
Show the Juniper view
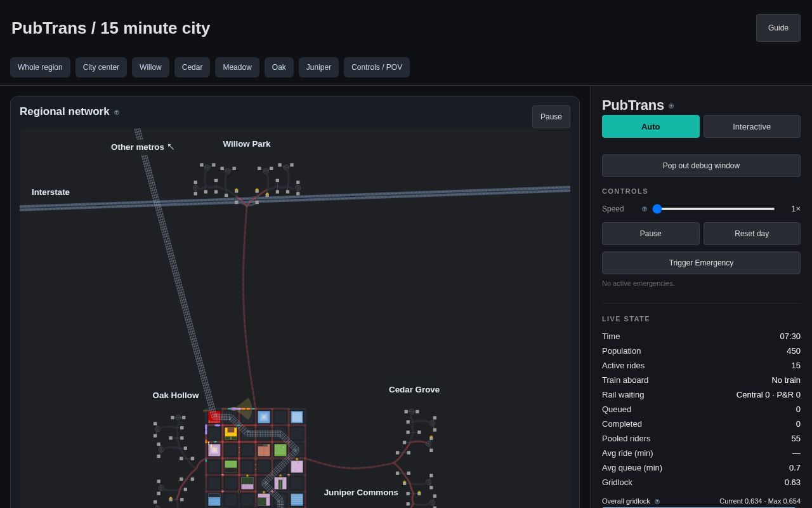(318, 67)
